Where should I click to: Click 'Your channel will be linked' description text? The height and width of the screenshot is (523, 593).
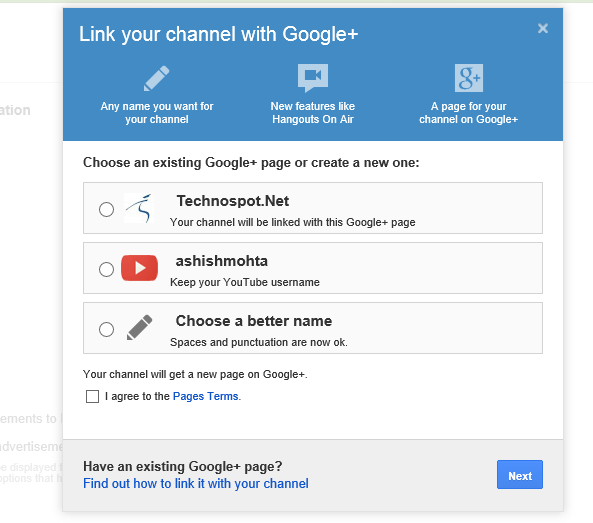292,222
